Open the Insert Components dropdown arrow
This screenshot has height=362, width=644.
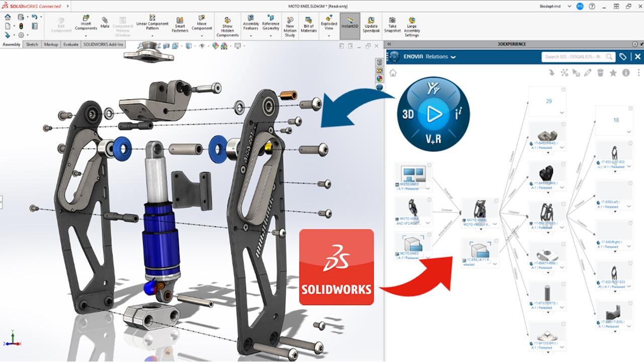pos(86,35)
